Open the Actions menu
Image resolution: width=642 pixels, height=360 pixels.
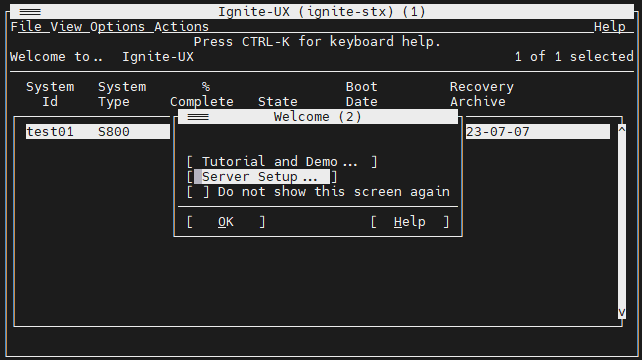(x=181, y=27)
